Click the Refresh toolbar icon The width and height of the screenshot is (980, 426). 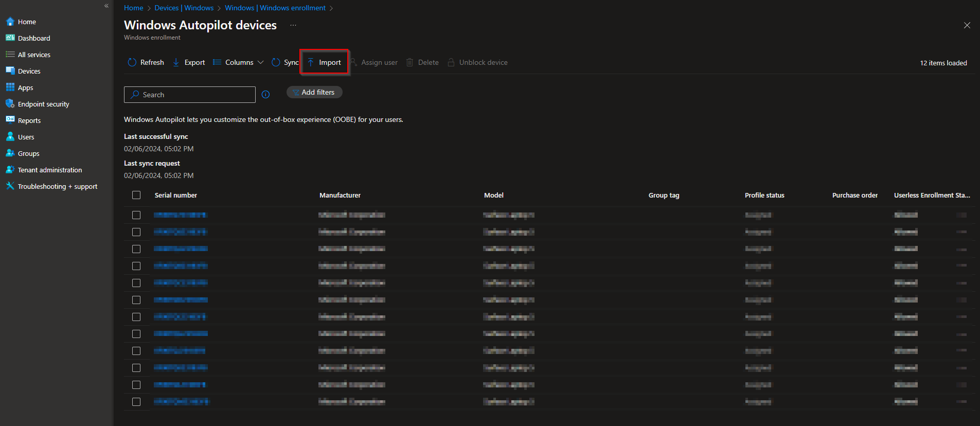[132, 62]
